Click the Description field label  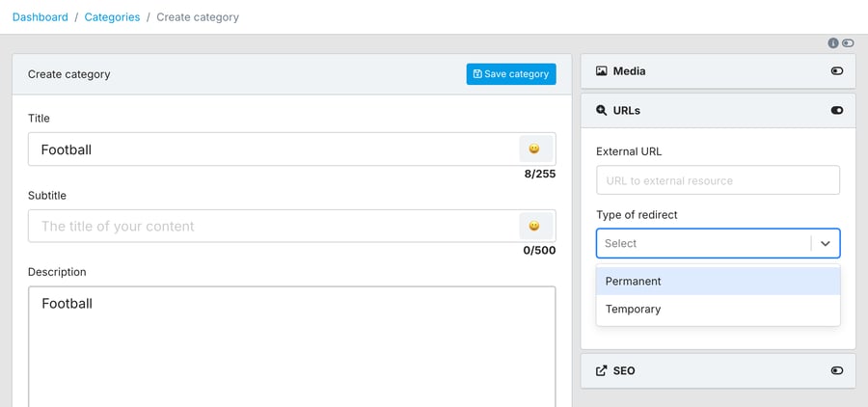coord(57,272)
